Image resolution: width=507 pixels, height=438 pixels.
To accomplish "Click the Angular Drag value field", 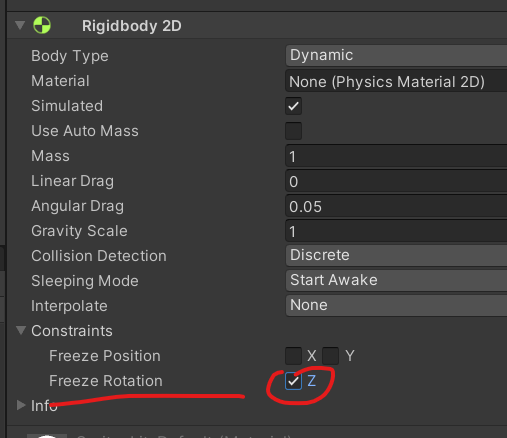I will [396, 206].
